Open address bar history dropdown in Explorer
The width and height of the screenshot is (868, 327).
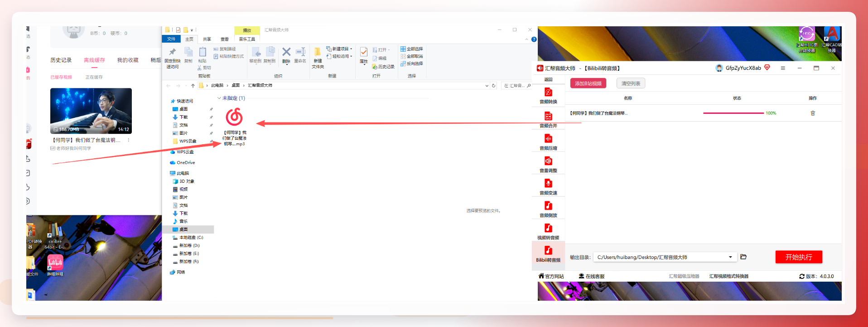(487, 85)
